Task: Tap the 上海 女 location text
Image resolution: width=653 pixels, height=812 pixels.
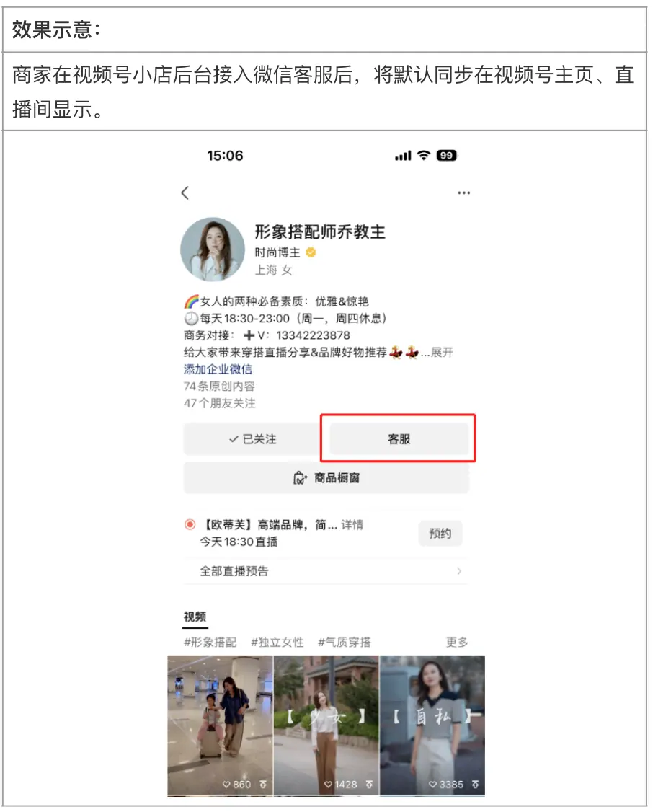Action: click(x=273, y=270)
